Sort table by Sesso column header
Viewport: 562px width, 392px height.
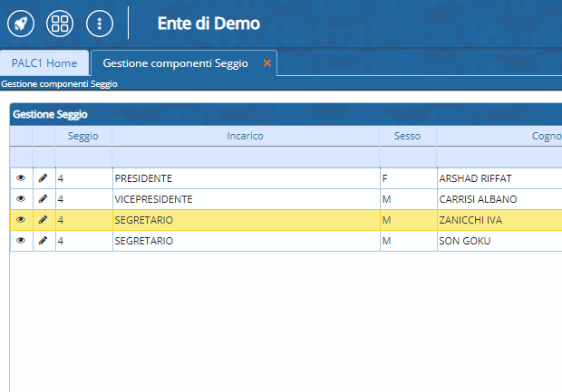click(407, 136)
